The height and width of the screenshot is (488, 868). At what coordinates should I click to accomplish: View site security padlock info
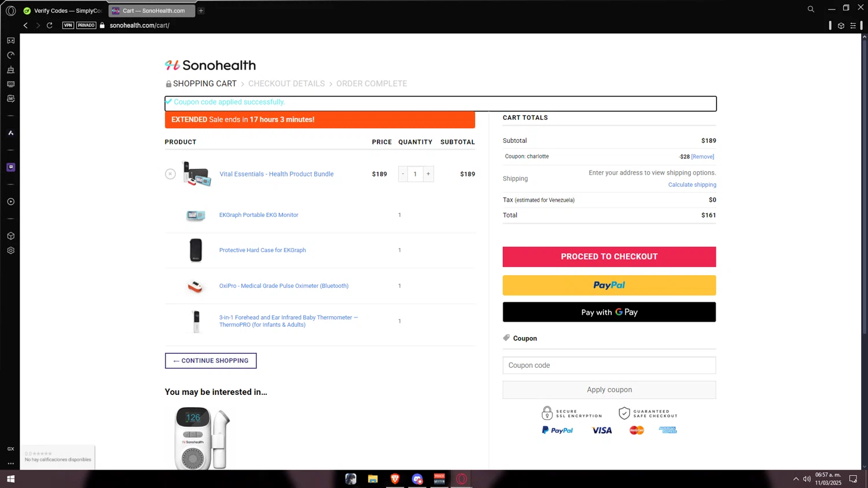tap(102, 25)
